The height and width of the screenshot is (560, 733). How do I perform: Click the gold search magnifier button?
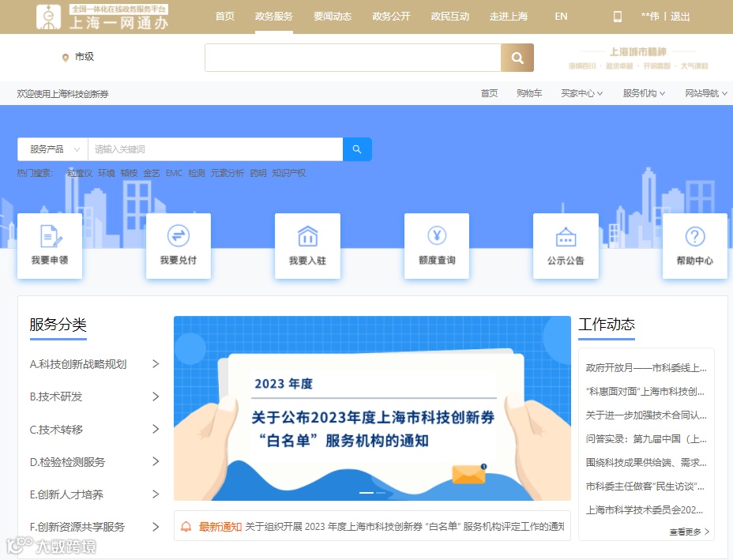pyautogui.click(x=517, y=58)
